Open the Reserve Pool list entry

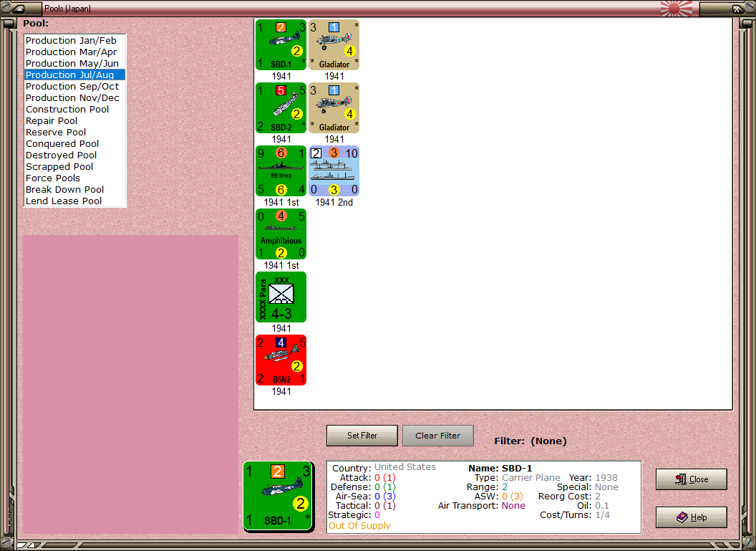tap(74, 133)
